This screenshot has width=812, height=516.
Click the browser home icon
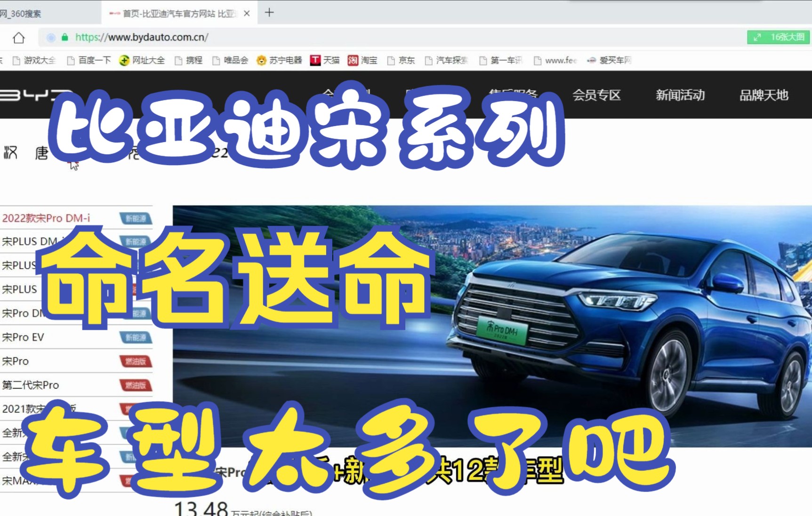coord(19,38)
